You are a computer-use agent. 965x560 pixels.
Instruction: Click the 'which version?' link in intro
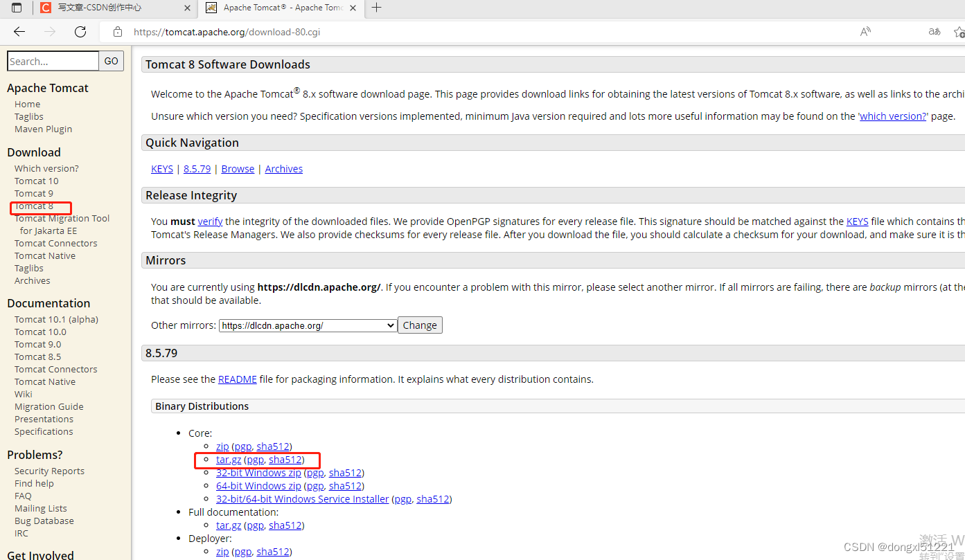pos(893,116)
